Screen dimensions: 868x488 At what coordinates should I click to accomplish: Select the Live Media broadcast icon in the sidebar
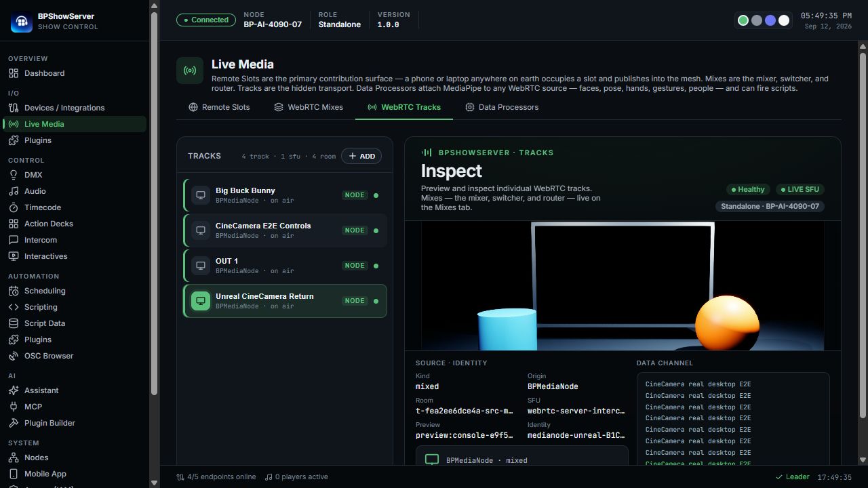click(14, 124)
